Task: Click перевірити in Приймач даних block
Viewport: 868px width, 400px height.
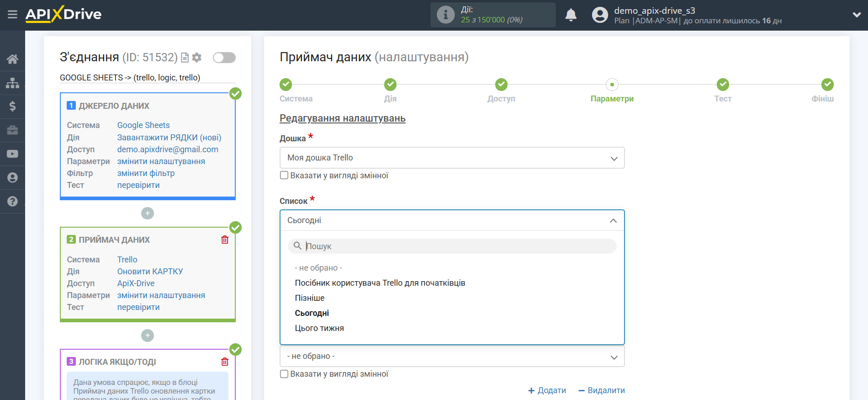Action: [138, 307]
